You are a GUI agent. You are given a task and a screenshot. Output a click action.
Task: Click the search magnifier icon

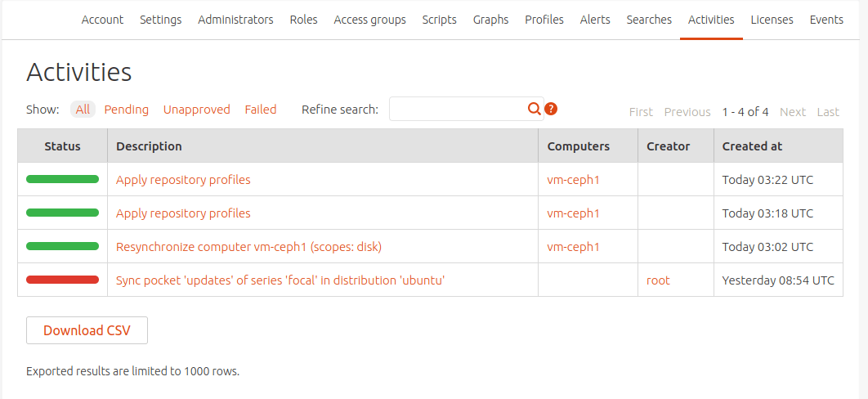(534, 109)
